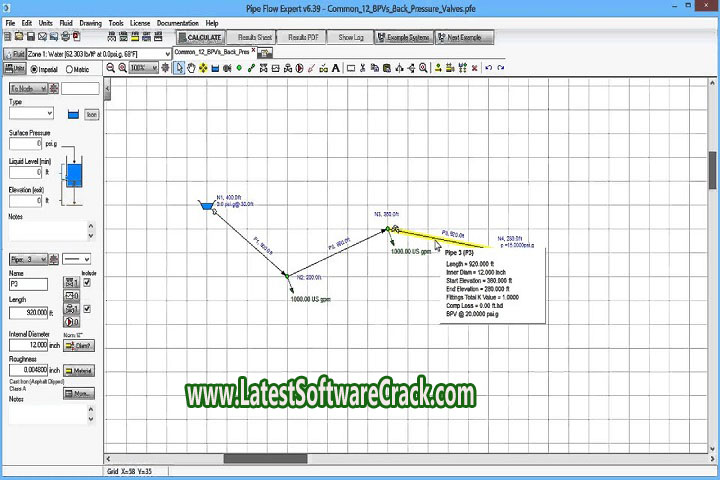The image size is (720, 480).
Task: Click the Zoom in magnifier icon
Action: (123, 68)
